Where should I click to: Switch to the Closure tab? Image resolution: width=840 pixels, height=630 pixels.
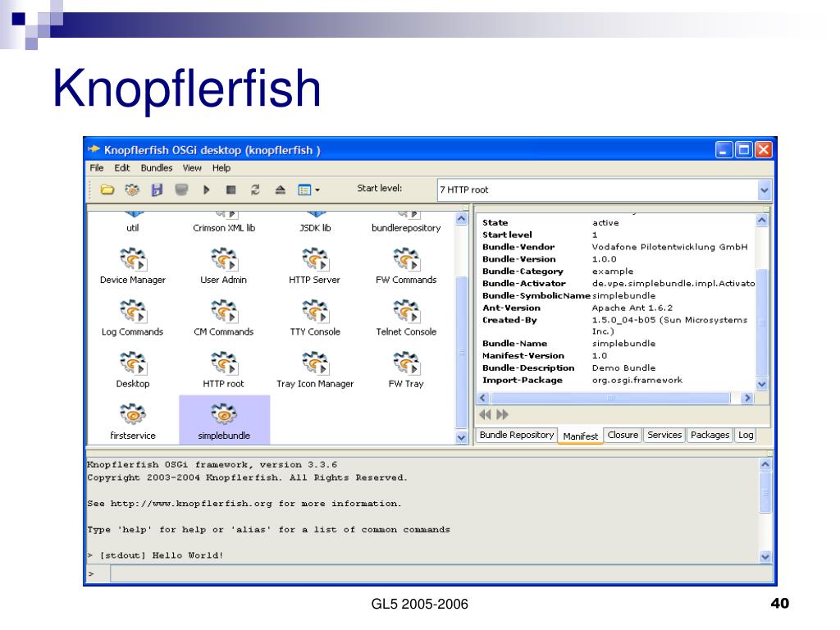tap(623, 435)
